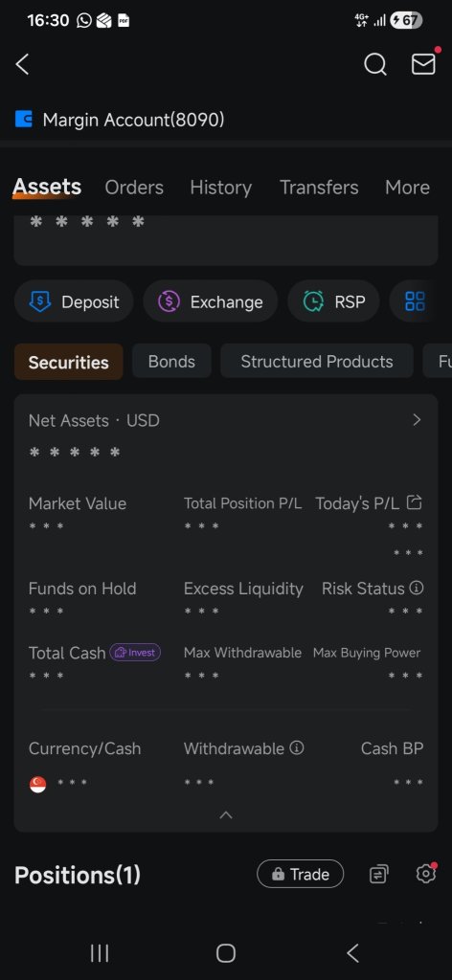
Task: Switch to the Orders tab
Action: (134, 188)
